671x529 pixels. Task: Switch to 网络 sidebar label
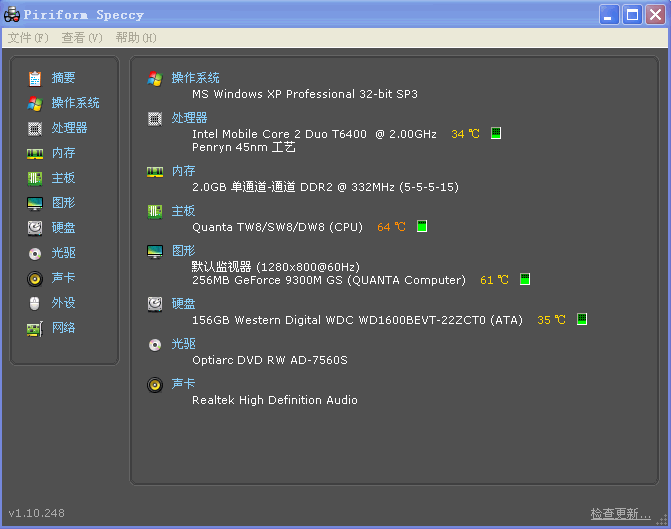point(63,327)
